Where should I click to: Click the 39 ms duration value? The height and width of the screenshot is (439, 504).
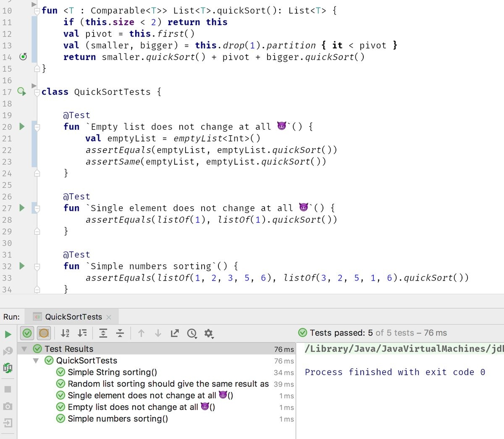[x=284, y=384]
